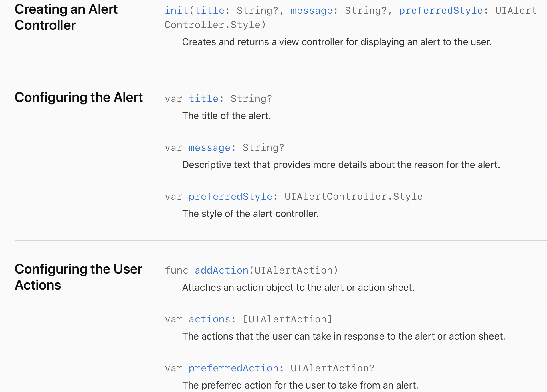Click "The actions that the user can take" description
The height and width of the screenshot is (392, 547).
tap(344, 336)
